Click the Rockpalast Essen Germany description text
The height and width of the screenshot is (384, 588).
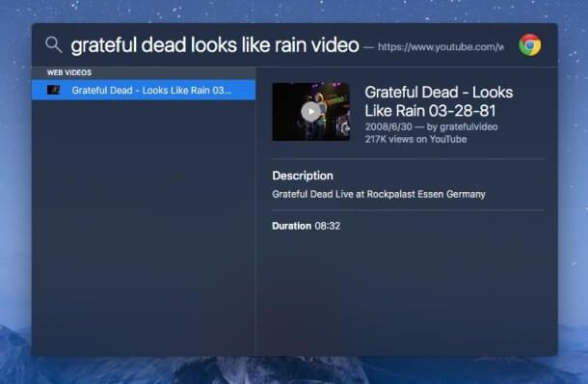click(379, 194)
